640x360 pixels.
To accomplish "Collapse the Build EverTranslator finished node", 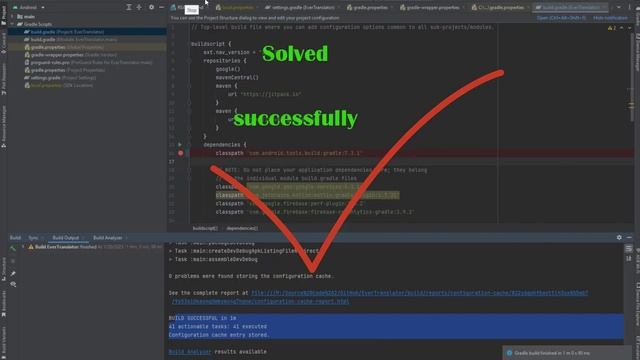I will click(23, 247).
